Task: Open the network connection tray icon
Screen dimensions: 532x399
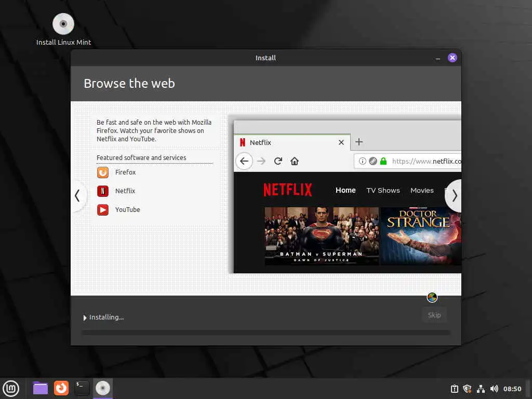Action: (481, 389)
